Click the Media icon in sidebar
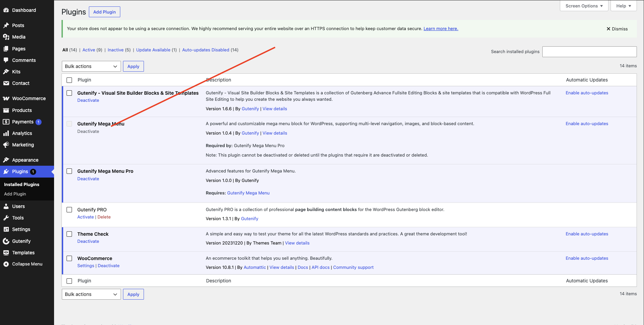Image resolution: width=644 pixels, height=325 pixels. (x=6, y=37)
